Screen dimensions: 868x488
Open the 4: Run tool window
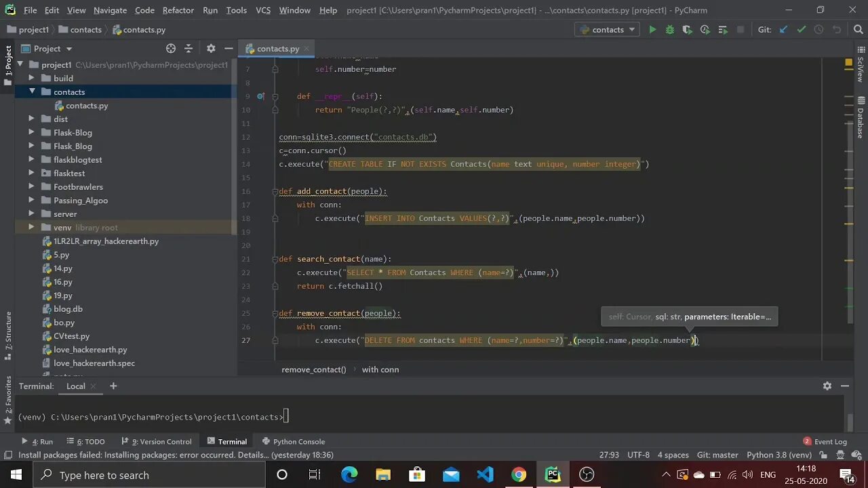coord(37,441)
